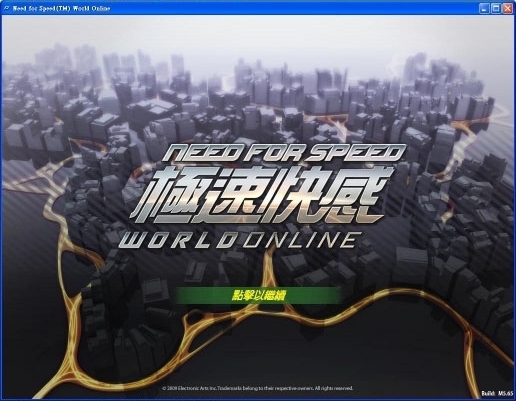Click the word NEED in the logo
The image size is (516, 401).
(201, 153)
